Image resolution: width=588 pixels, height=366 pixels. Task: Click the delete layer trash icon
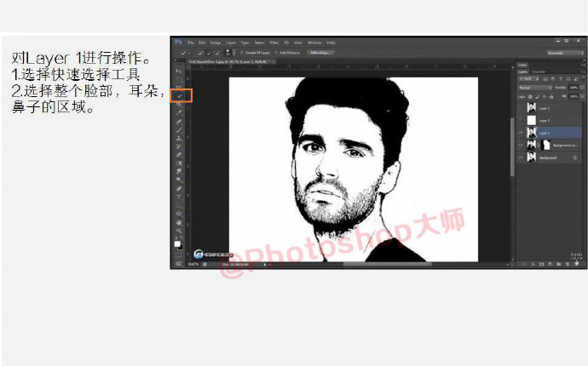pos(576,264)
